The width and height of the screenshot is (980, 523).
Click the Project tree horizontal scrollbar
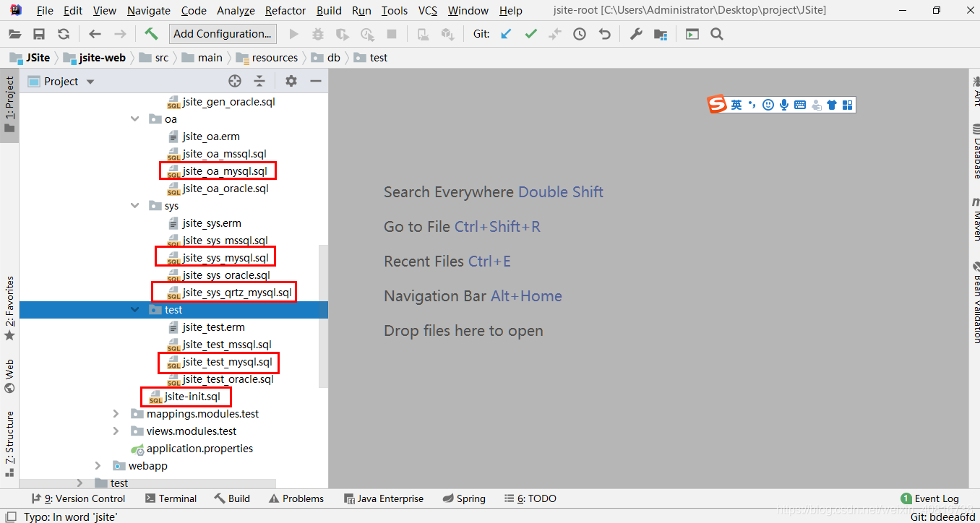[147, 483]
